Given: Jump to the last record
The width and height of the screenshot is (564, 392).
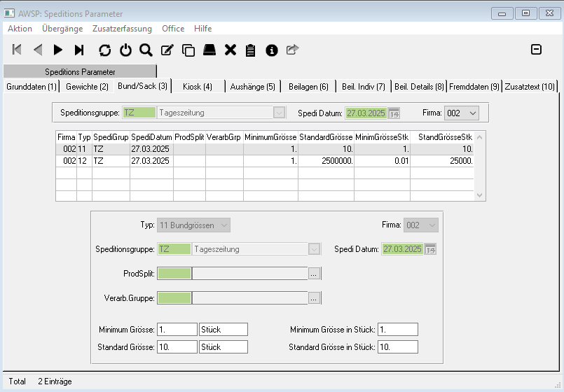Looking at the screenshot, I should click(79, 50).
